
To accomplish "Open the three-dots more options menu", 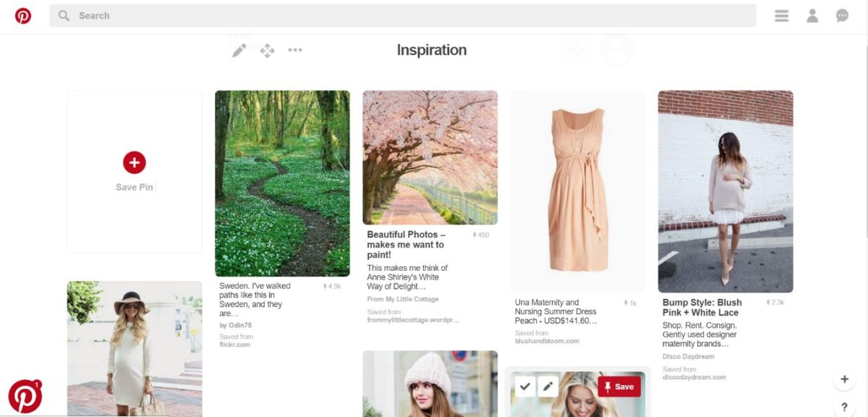I will (x=295, y=50).
